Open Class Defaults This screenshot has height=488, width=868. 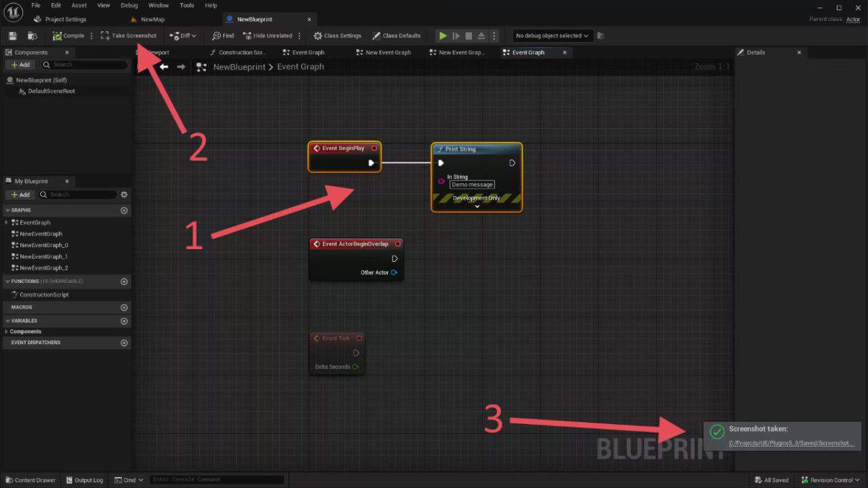click(x=397, y=36)
